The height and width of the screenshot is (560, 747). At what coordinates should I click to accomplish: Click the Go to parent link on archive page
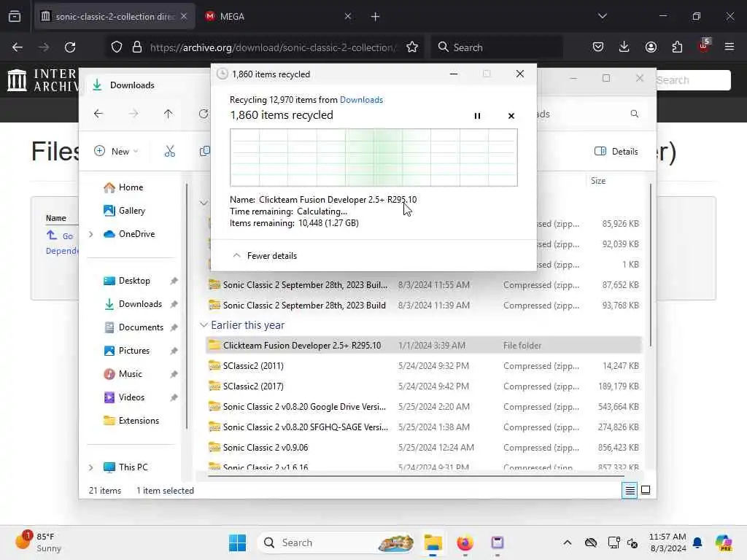click(x=60, y=236)
